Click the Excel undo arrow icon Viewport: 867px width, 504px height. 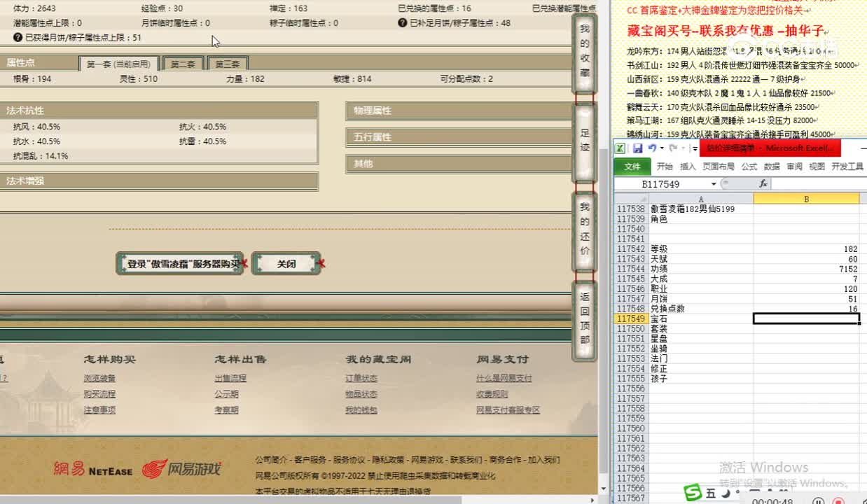(651, 148)
